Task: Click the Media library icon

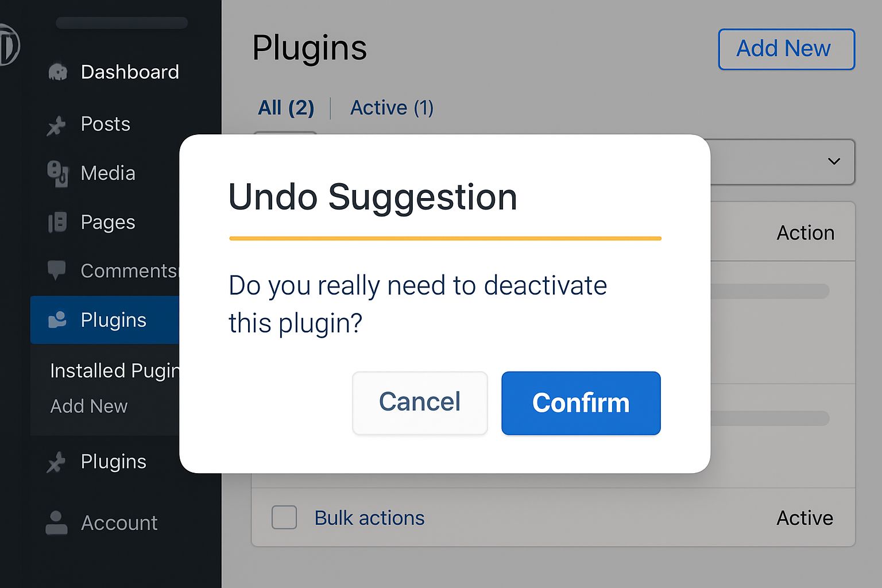Action: (x=57, y=173)
